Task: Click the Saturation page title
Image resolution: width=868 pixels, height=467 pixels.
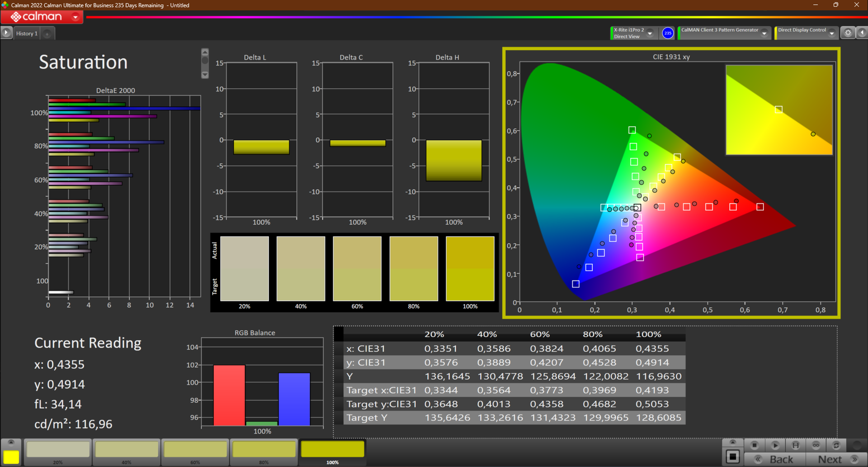Action: pyautogui.click(x=83, y=62)
